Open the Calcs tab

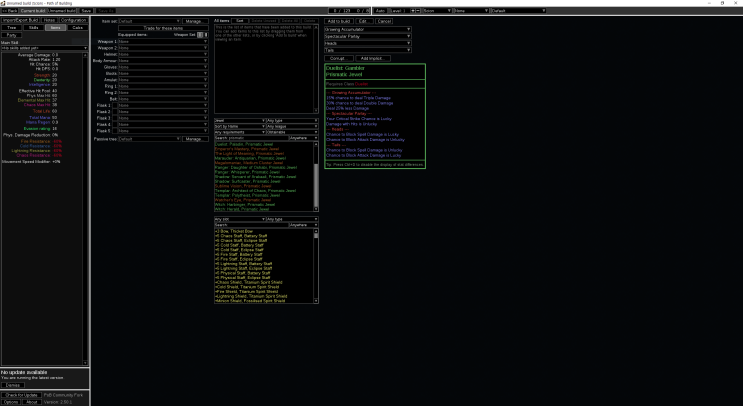point(77,27)
